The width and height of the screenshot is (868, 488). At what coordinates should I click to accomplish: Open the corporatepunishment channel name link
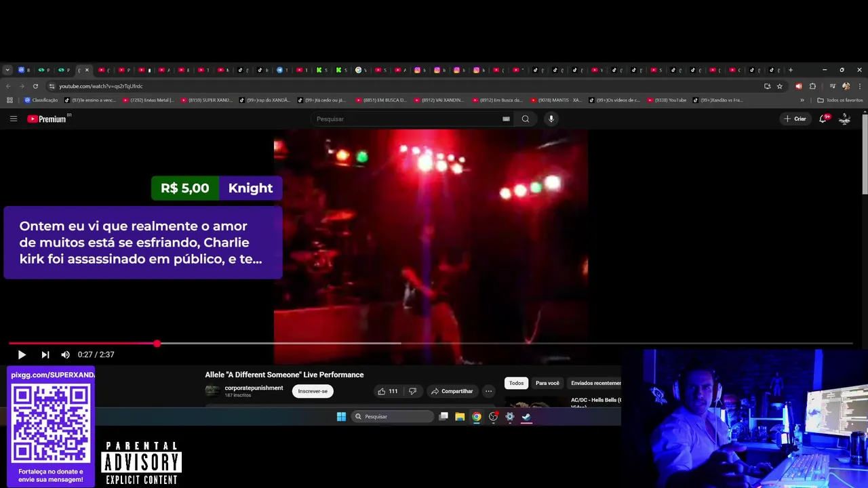click(x=254, y=388)
